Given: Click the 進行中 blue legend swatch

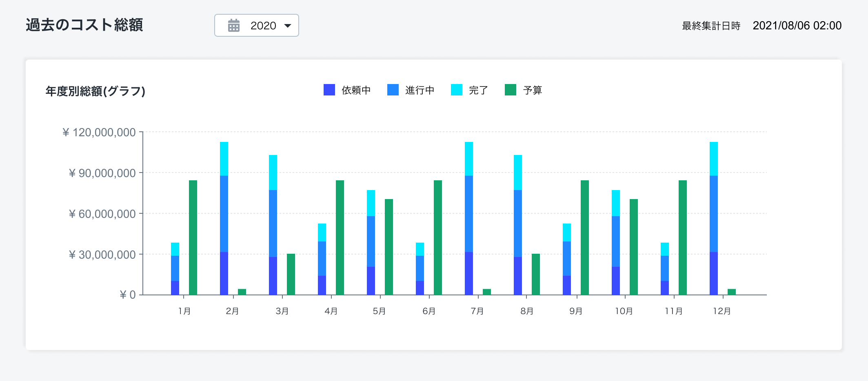Looking at the screenshot, I should [393, 90].
